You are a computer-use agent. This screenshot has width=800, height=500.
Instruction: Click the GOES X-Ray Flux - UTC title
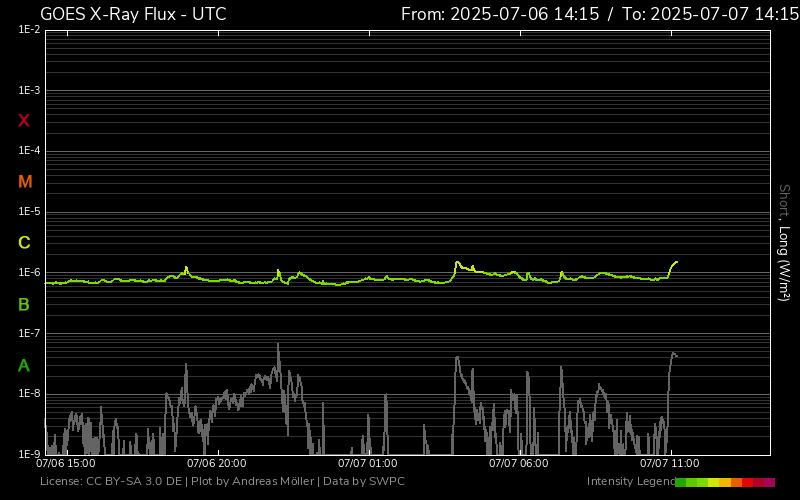133,14
